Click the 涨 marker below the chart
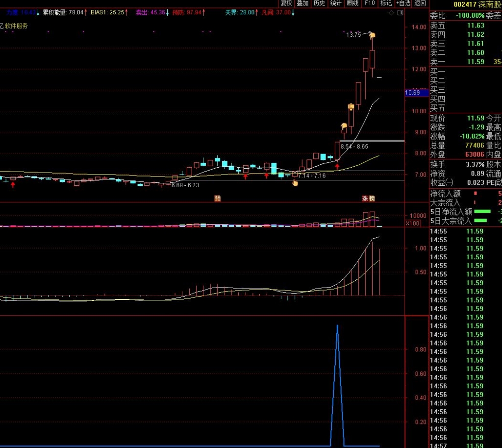This screenshot has height=448, width=502. click(x=365, y=199)
